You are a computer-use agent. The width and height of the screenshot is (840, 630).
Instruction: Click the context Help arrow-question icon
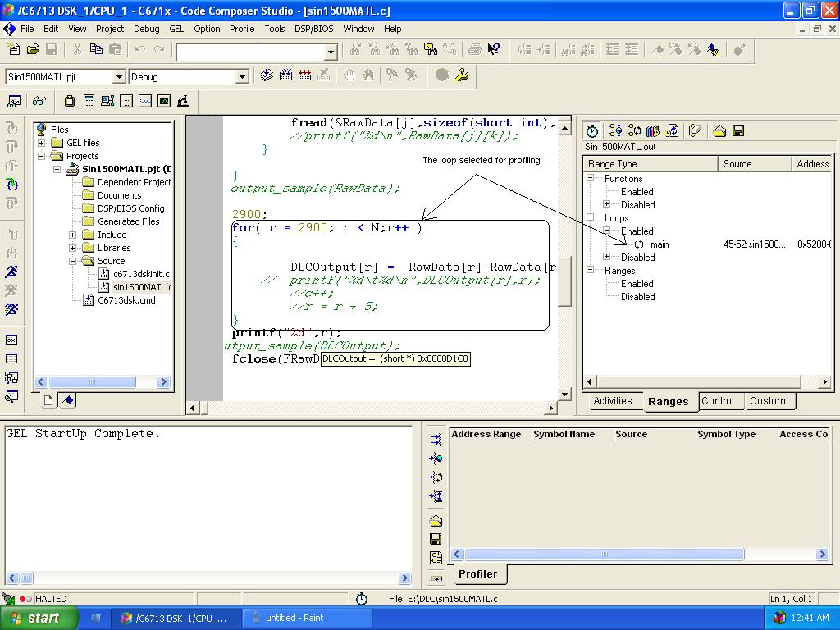493,50
